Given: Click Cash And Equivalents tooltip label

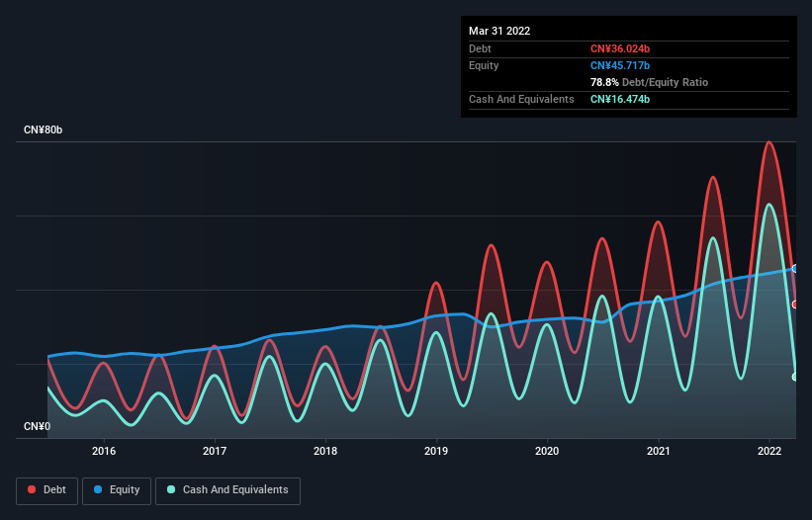Looking at the screenshot, I should click(521, 99).
